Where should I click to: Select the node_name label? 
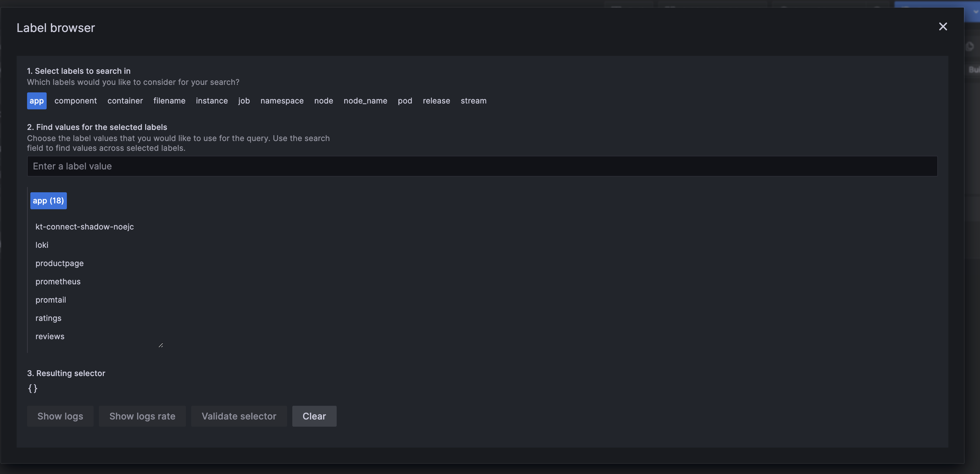coord(365,101)
